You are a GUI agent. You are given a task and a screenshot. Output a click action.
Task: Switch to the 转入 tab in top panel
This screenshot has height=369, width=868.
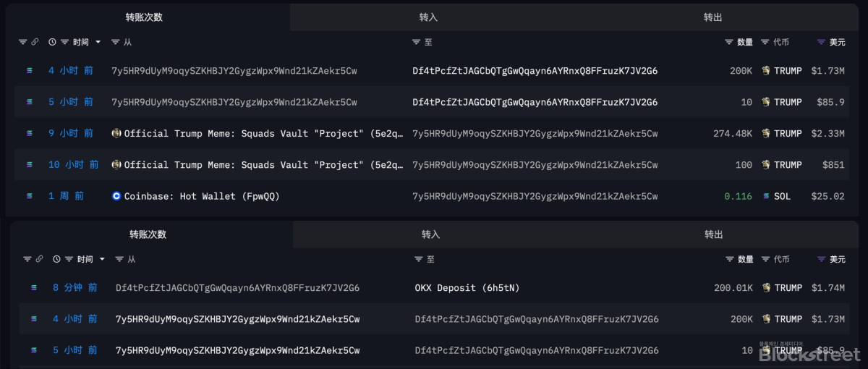point(428,17)
